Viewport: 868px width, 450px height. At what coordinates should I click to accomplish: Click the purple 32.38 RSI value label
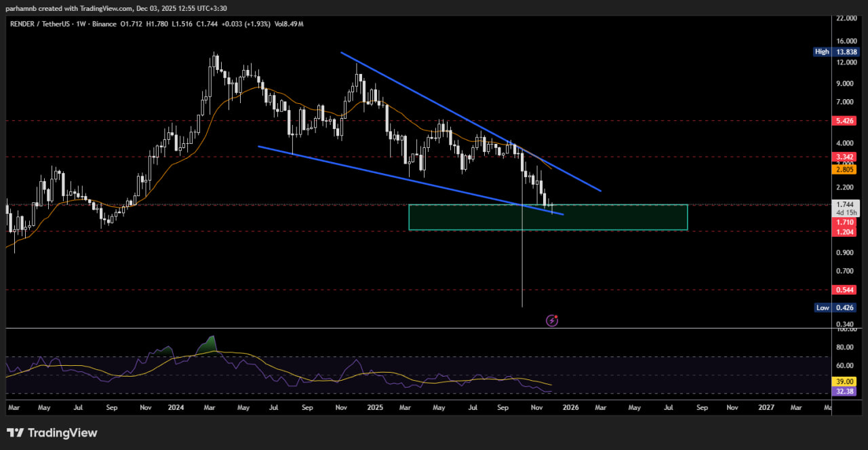pos(845,392)
